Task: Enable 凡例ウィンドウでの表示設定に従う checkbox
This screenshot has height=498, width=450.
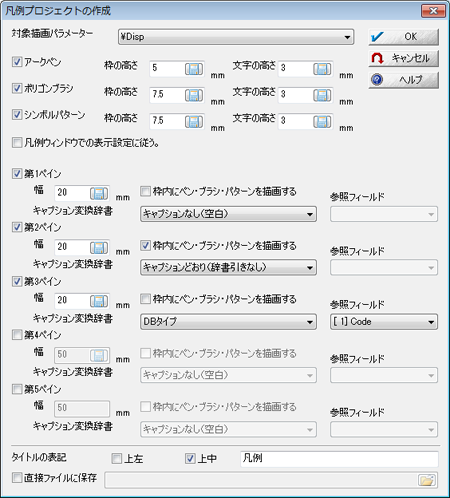Action: tap(17, 143)
